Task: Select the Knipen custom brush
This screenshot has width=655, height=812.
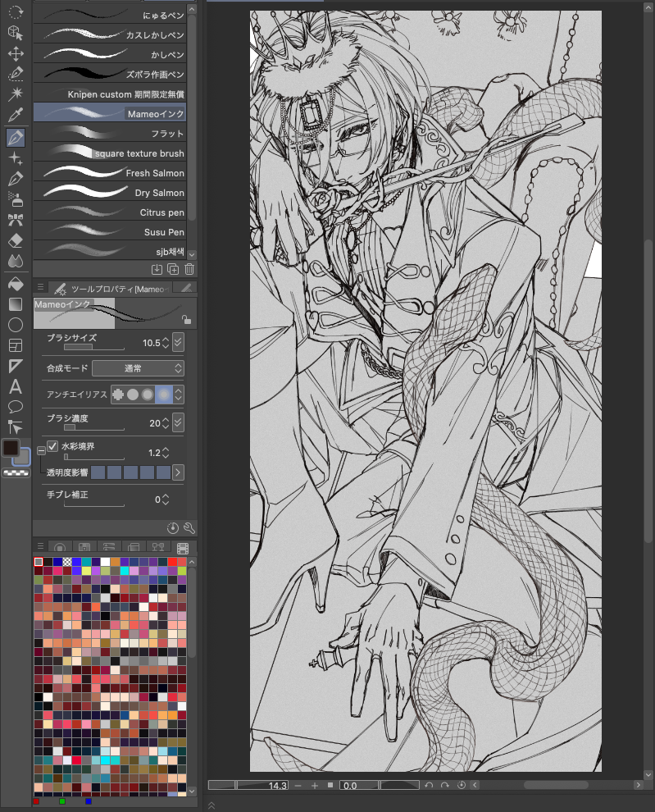Action: pyautogui.click(x=110, y=94)
